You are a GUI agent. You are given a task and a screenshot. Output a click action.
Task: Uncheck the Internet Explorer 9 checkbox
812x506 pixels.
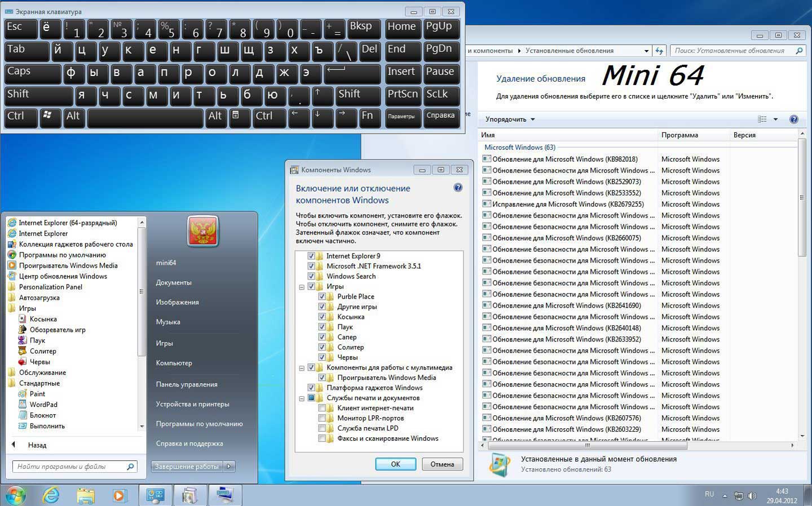pos(311,256)
